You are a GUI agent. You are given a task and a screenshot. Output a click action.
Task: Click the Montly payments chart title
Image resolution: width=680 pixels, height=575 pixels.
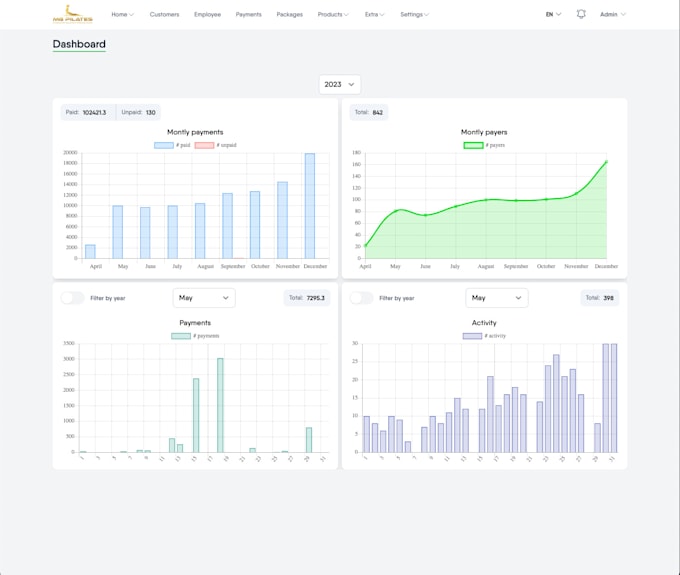click(x=195, y=132)
